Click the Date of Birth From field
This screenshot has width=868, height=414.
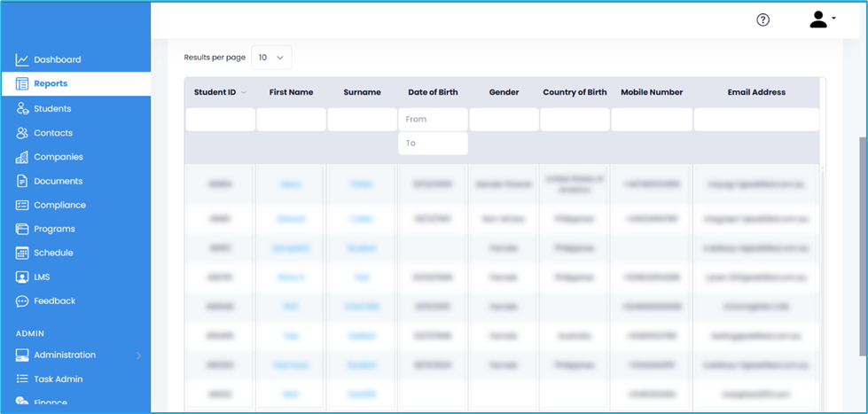click(x=433, y=119)
